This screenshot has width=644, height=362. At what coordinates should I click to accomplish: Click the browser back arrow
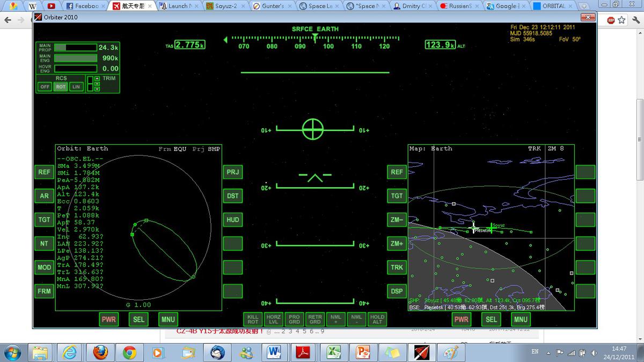(8, 20)
